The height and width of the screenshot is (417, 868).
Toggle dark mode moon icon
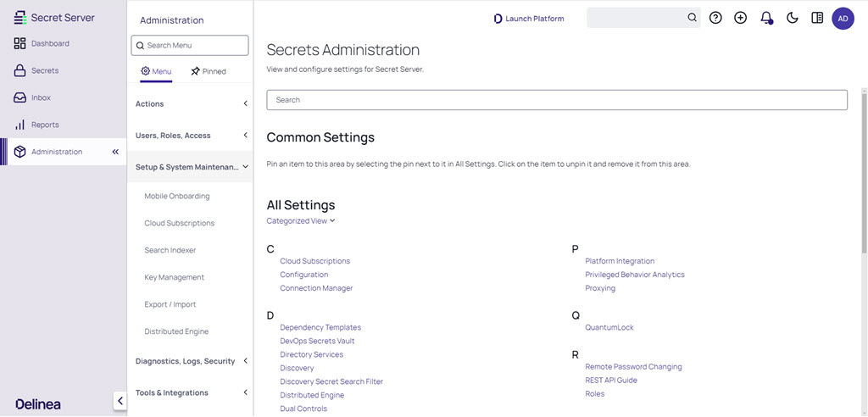coord(793,19)
